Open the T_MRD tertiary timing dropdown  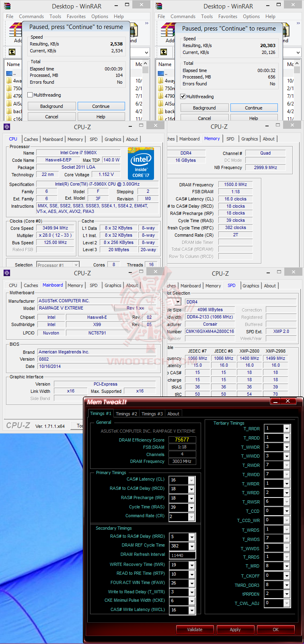287,566
